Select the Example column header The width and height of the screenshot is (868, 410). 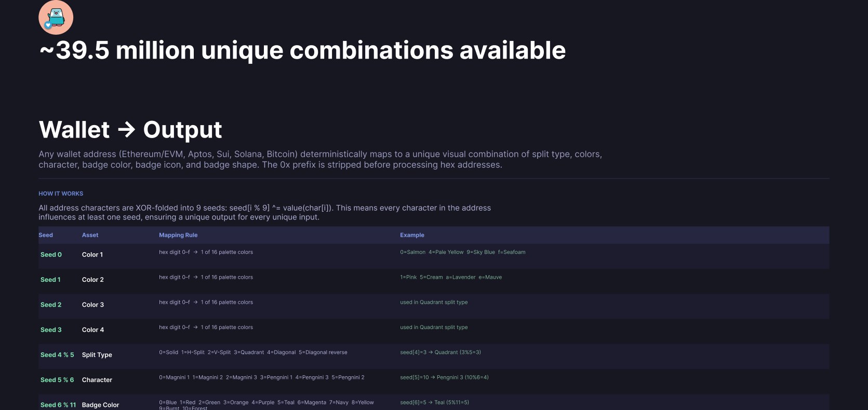coord(412,235)
